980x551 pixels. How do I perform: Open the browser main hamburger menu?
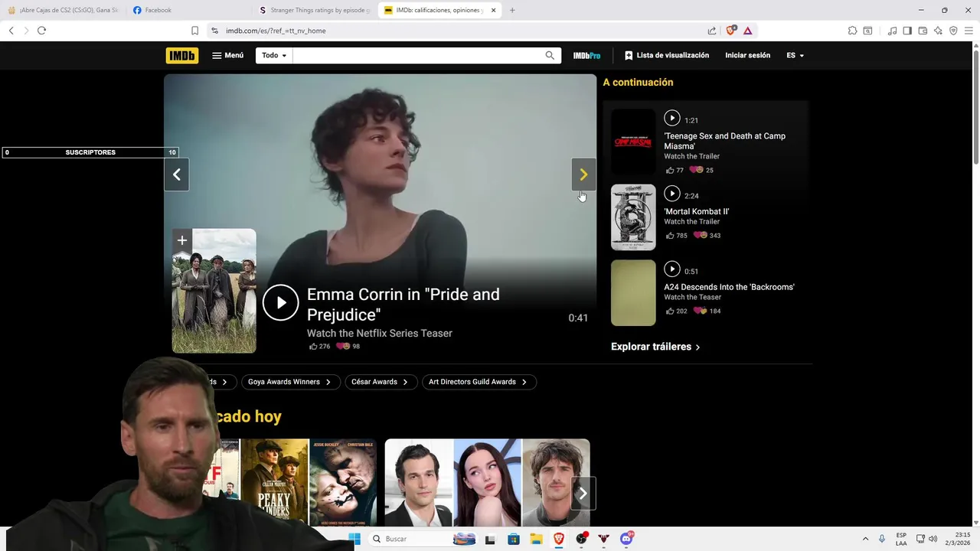coord(969,31)
